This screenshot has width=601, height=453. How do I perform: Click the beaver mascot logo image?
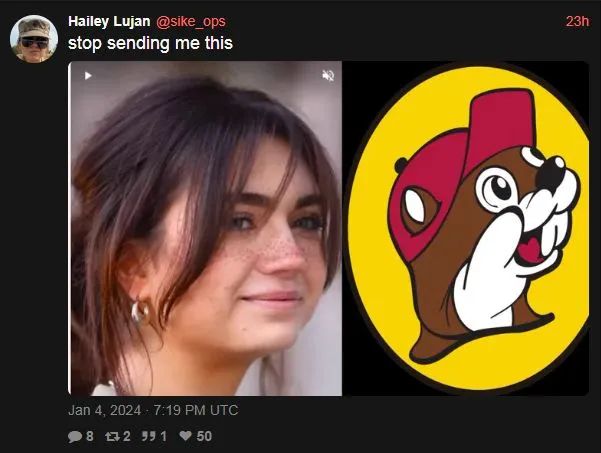[x=466, y=228]
